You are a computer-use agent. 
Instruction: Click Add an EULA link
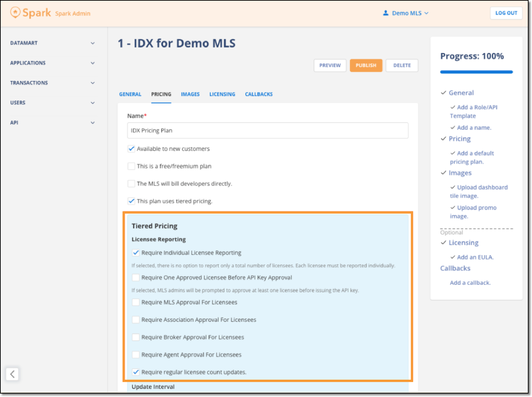coord(475,257)
